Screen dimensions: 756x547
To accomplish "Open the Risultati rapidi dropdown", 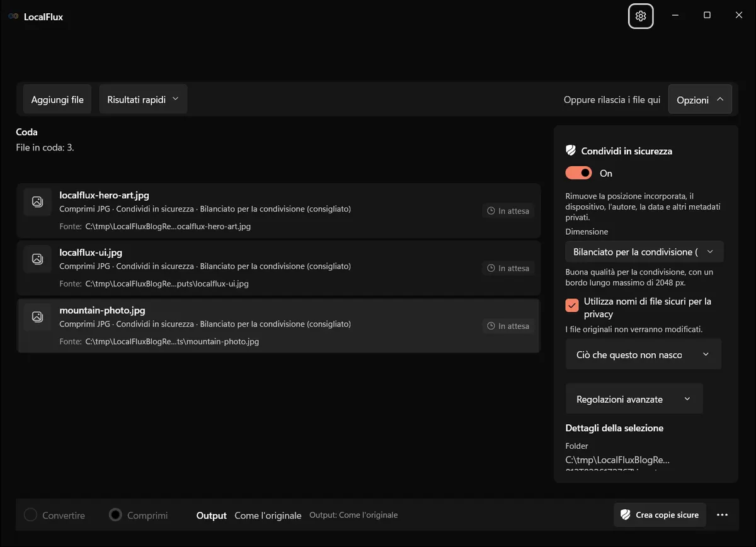I will click(x=143, y=99).
